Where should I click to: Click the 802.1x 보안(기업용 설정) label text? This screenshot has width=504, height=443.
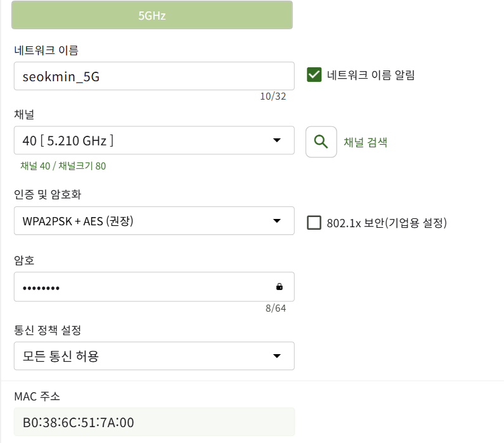[x=387, y=223]
